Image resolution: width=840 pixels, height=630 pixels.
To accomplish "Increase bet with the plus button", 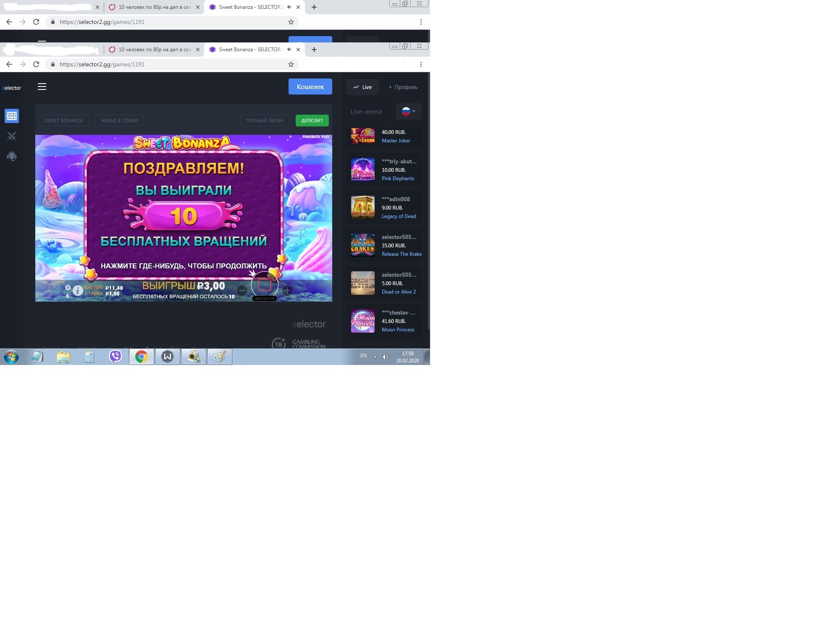I will (x=287, y=290).
